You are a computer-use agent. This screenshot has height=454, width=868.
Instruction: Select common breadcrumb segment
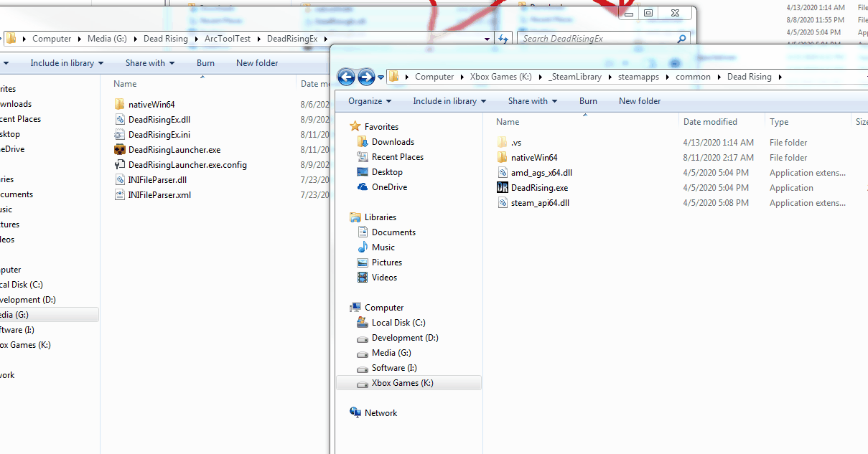694,77
